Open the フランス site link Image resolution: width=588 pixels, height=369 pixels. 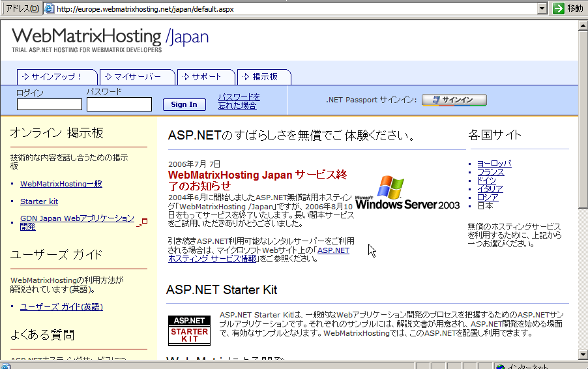tap(490, 172)
